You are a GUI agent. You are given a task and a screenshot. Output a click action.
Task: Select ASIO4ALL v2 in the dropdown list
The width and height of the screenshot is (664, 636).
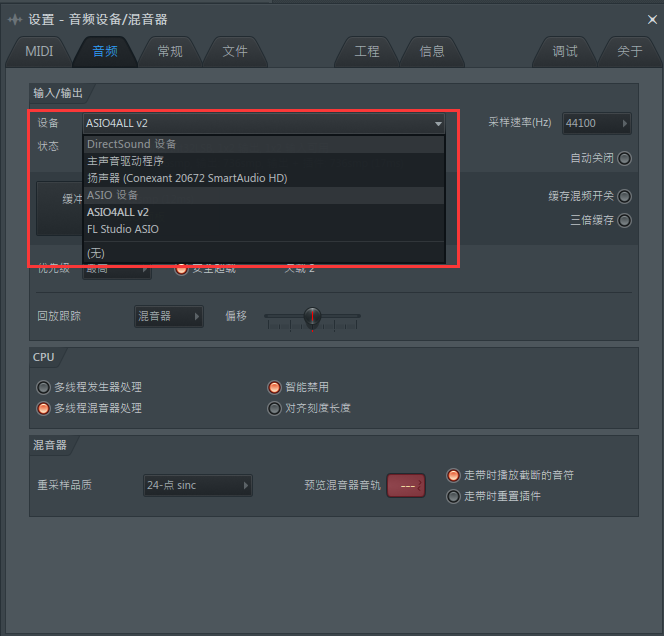pos(265,212)
